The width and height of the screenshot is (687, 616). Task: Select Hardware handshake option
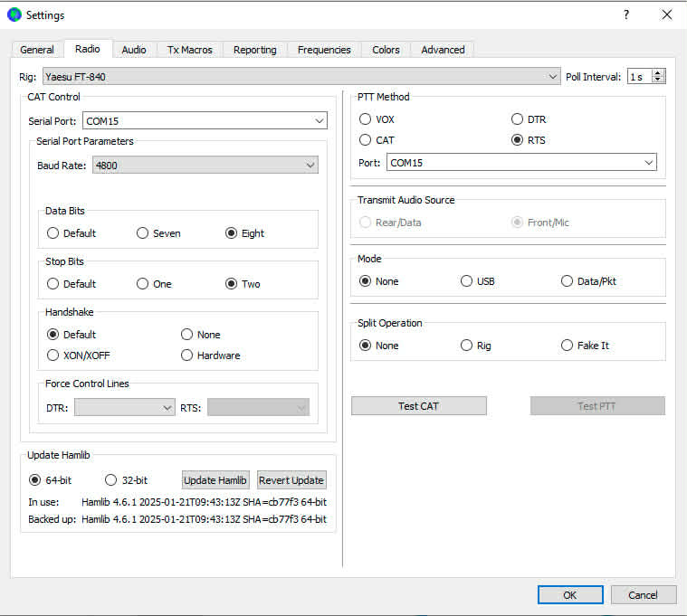187,355
